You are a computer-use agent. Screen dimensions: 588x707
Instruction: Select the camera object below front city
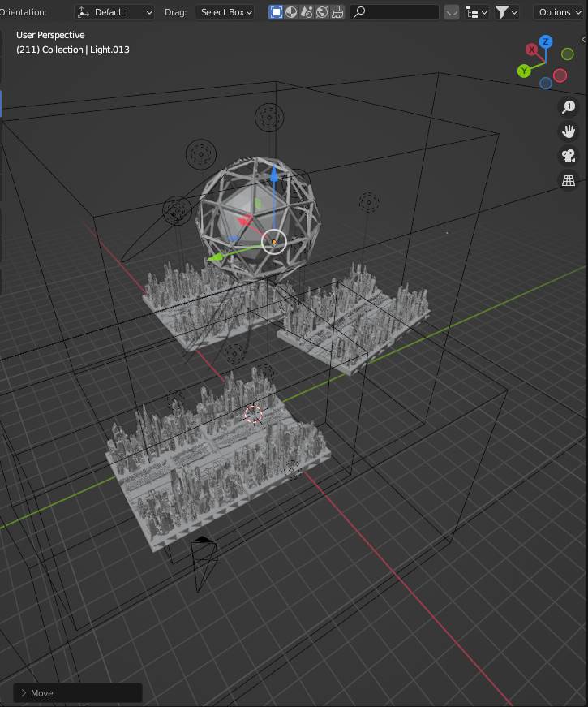204,563
